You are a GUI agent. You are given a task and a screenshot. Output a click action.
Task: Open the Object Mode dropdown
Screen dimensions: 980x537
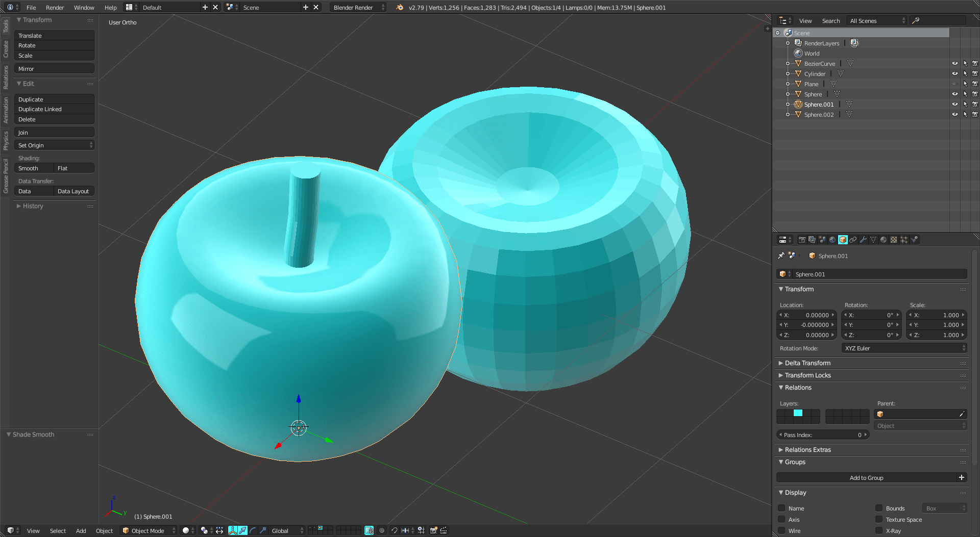tap(148, 530)
